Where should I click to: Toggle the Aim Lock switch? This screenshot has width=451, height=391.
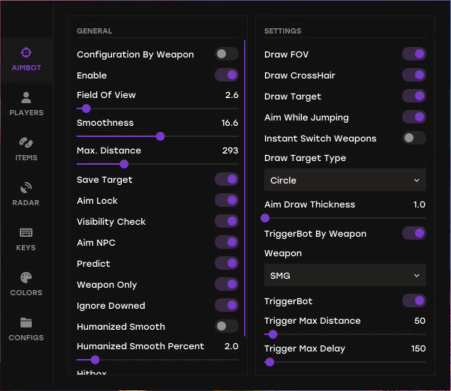click(x=227, y=200)
